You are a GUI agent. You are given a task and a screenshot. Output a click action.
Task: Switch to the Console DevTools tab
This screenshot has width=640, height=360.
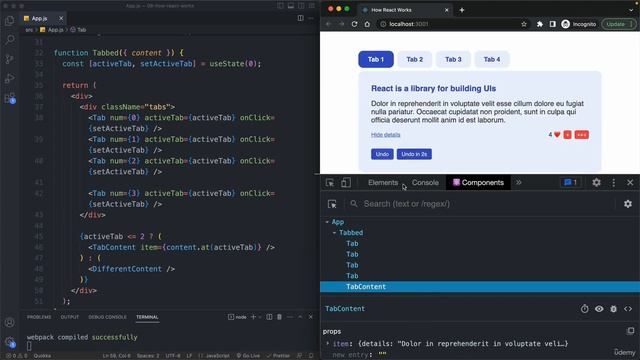425,182
